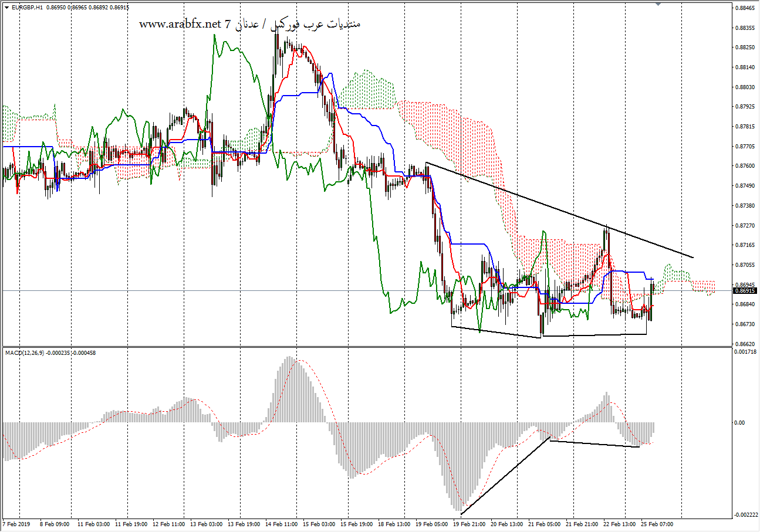Screen dimensions: 760x532
Task: Click the -0.002222 MACD scale value
Action: [745, 515]
